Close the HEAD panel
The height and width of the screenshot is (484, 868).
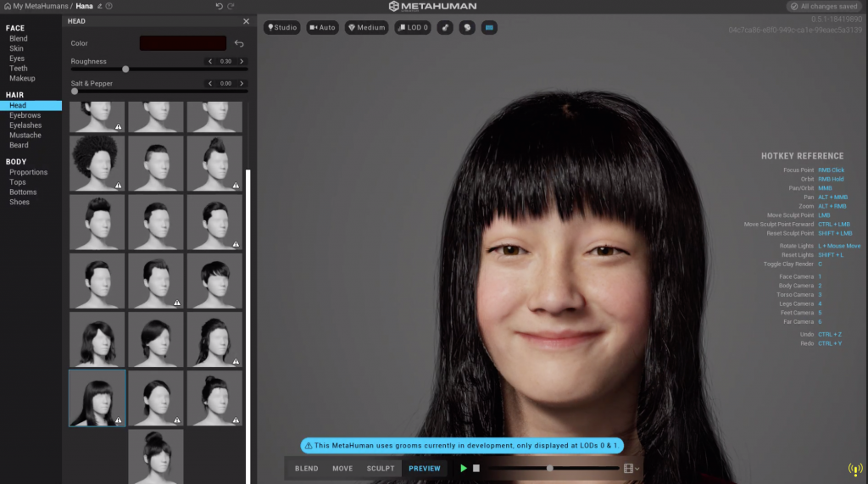click(x=246, y=21)
